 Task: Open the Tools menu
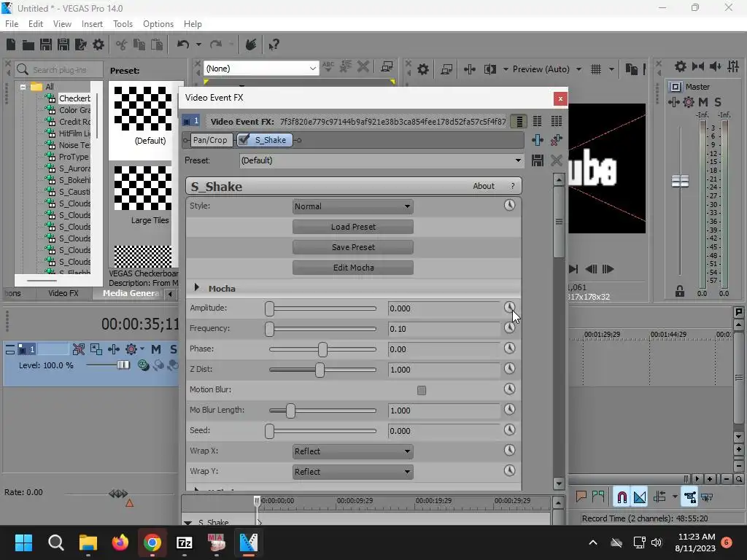pos(123,24)
